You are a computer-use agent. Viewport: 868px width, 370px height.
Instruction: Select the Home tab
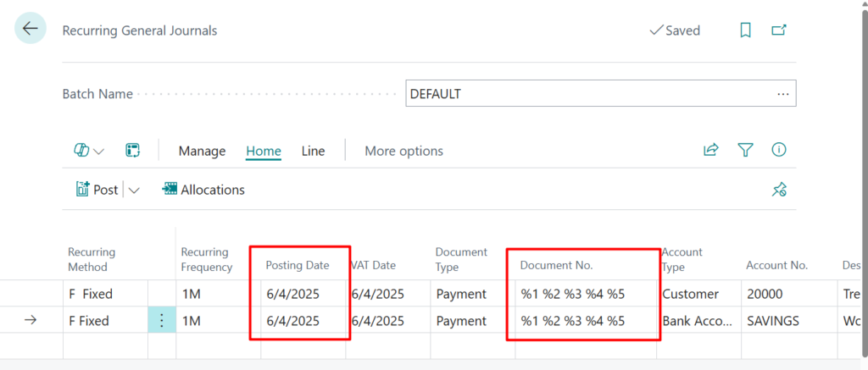(x=264, y=151)
